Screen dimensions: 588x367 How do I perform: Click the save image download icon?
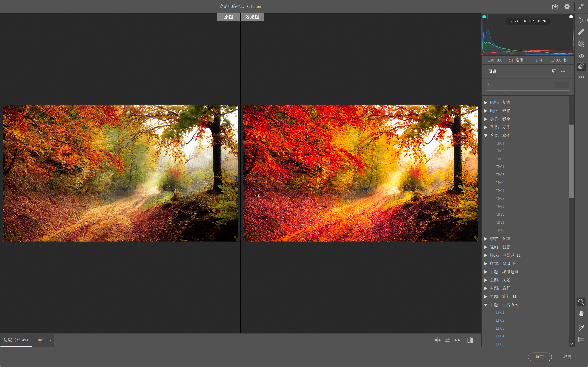tap(555, 7)
